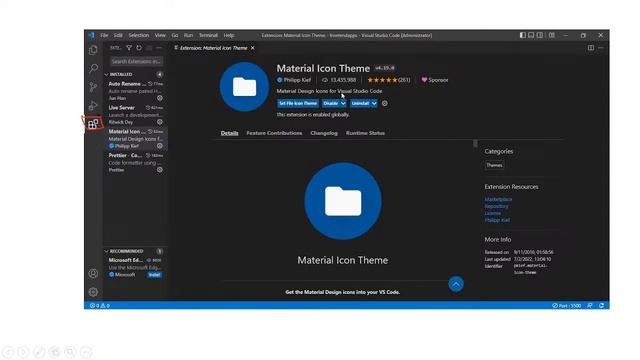
Task: Open the Edit menu
Action: 118,35
